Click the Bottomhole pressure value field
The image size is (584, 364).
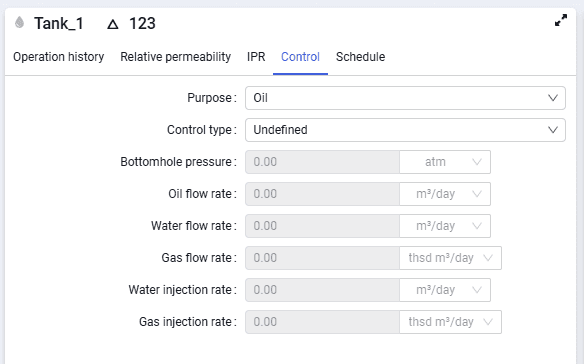pyautogui.click(x=322, y=162)
